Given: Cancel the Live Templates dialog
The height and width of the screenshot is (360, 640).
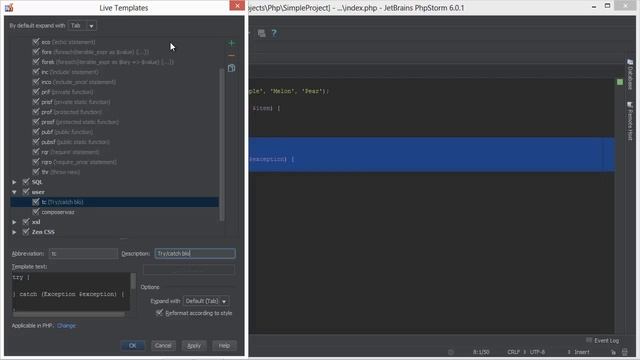Looking at the screenshot, I should [x=163, y=346].
